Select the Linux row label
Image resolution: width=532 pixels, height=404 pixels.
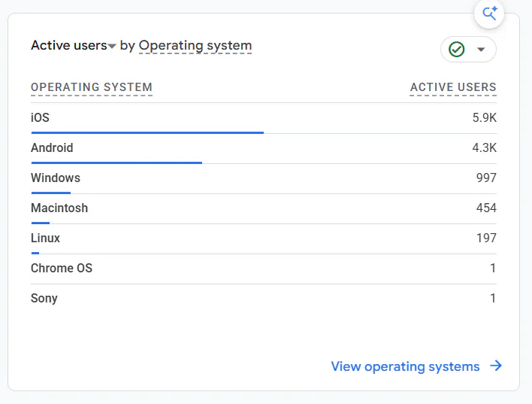46,238
